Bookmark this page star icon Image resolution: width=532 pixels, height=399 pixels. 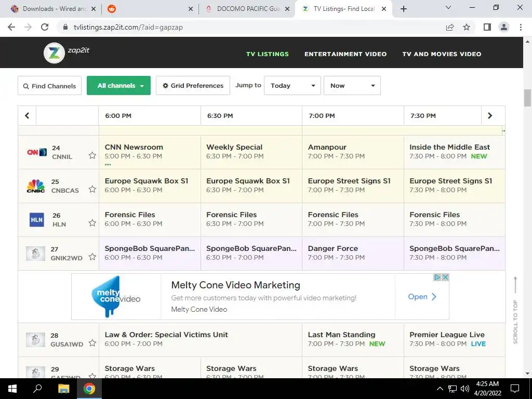coord(467,27)
